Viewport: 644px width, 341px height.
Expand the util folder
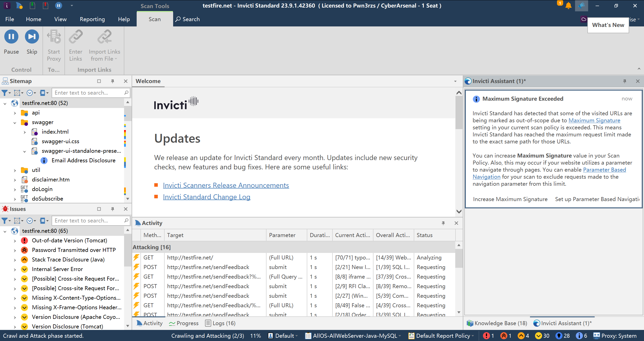[x=15, y=170]
